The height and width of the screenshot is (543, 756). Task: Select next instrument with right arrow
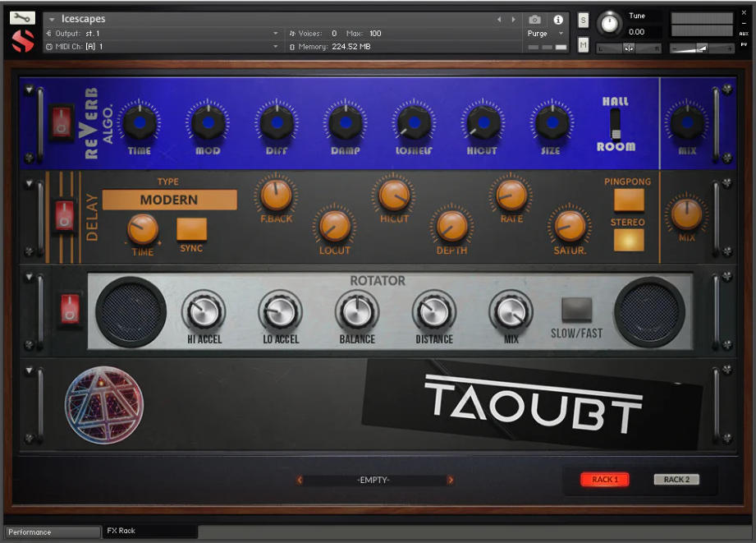tap(514, 19)
